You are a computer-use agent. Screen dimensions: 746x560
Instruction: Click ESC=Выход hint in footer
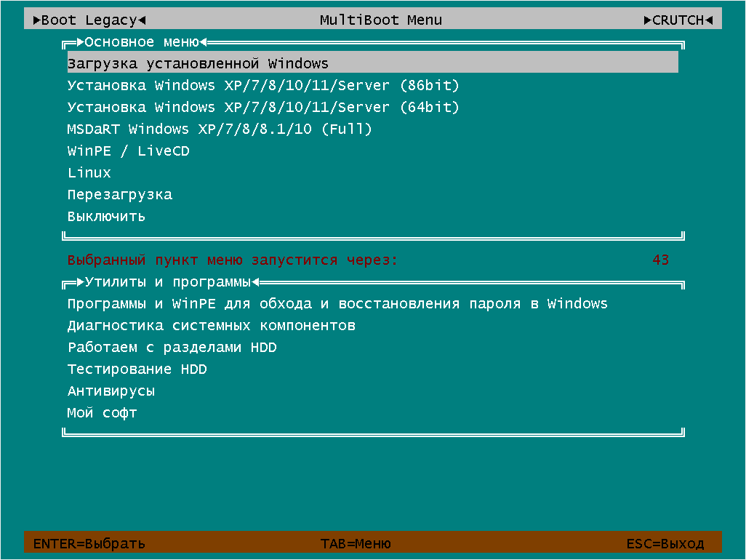(665, 543)
